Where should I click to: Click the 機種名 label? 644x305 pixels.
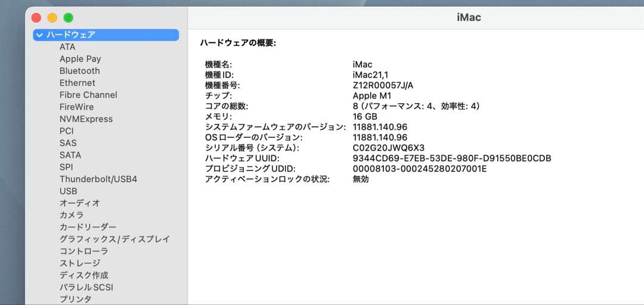pyautogui.click(x=218, y=64)
